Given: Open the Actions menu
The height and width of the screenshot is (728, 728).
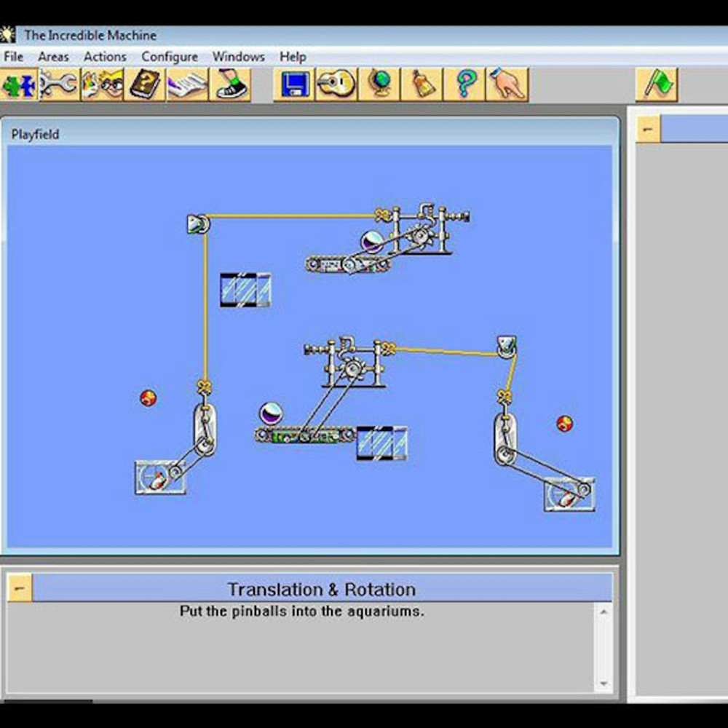Looking at the screenshot, I should click(x=105, y=57).
